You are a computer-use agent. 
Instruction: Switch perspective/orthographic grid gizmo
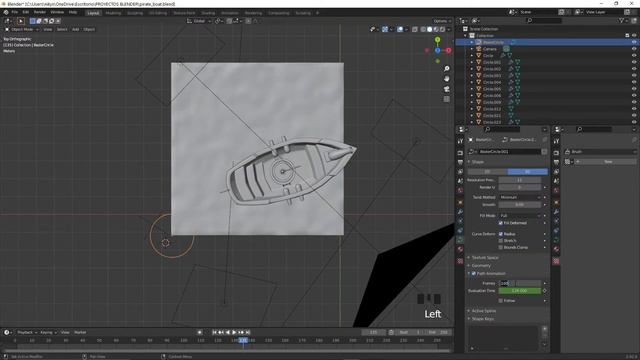point(447,99)
